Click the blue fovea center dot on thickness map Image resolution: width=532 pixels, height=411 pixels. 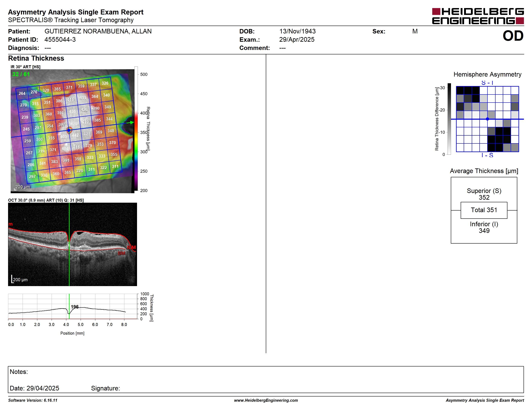(69, 130)
